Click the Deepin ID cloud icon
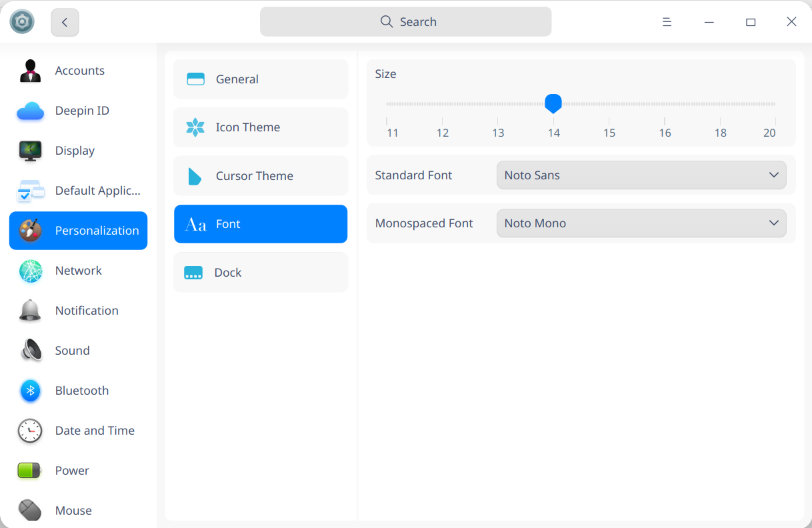 click(31, 111)
